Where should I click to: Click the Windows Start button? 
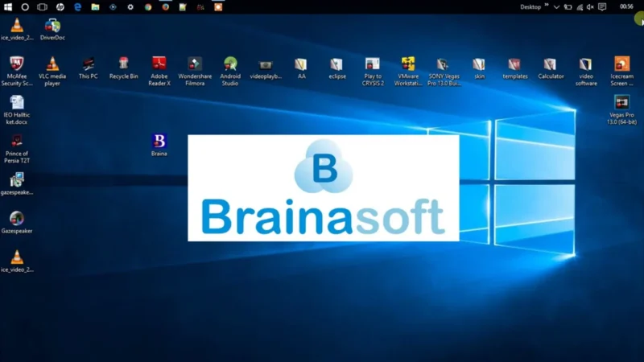[x=8, y=7]
